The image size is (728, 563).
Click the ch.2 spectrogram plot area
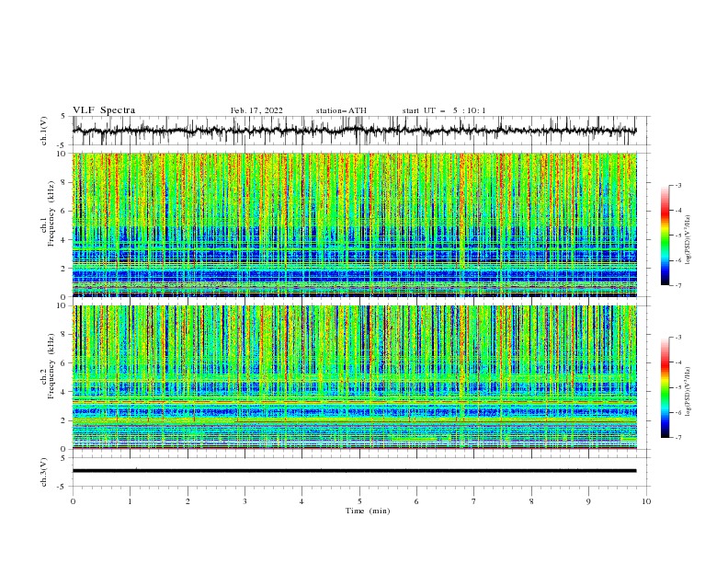354,377
